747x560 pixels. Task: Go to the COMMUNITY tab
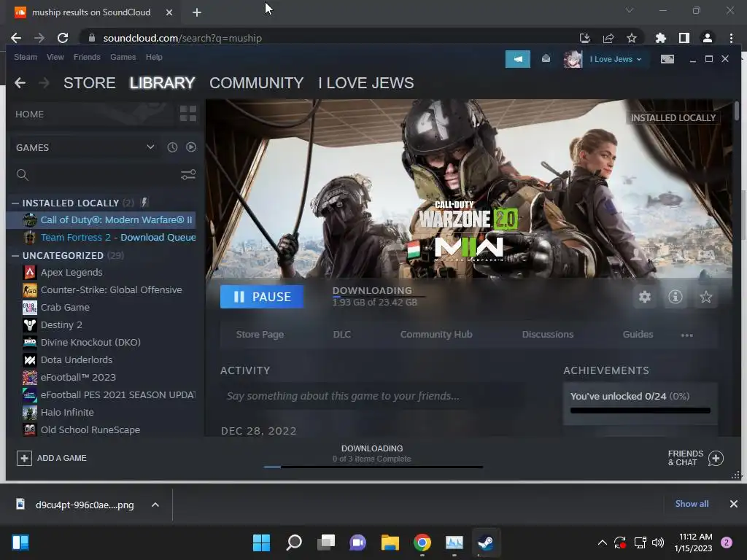(256, 83)
